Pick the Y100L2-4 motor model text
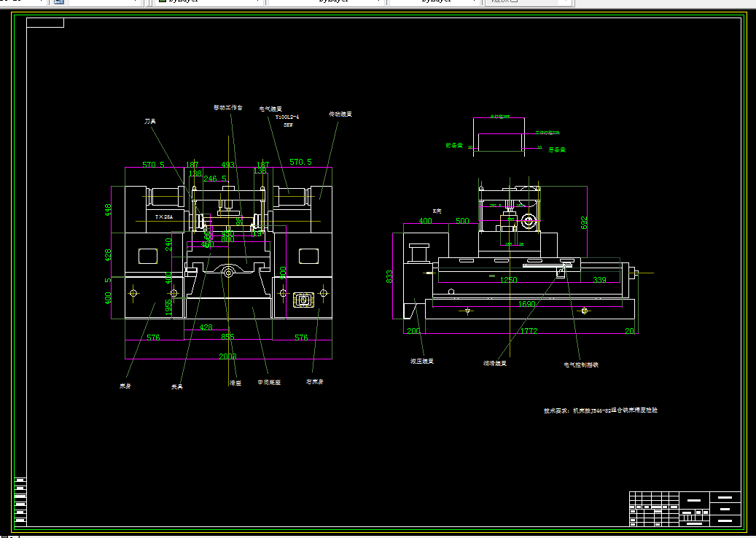The height and width of the screenshot is (538, 756). [x=287, y=117]
